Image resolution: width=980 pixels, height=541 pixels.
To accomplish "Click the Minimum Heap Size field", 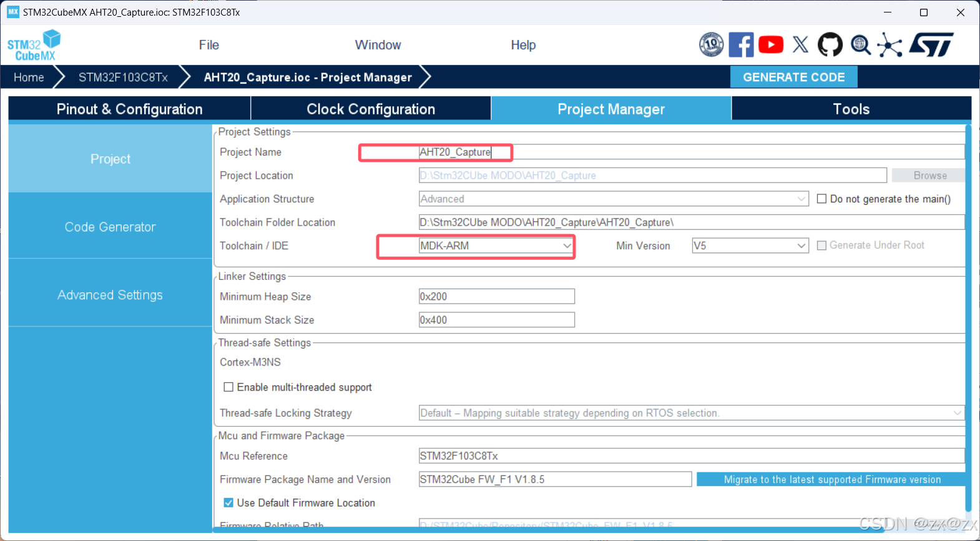I will point(497,296).
